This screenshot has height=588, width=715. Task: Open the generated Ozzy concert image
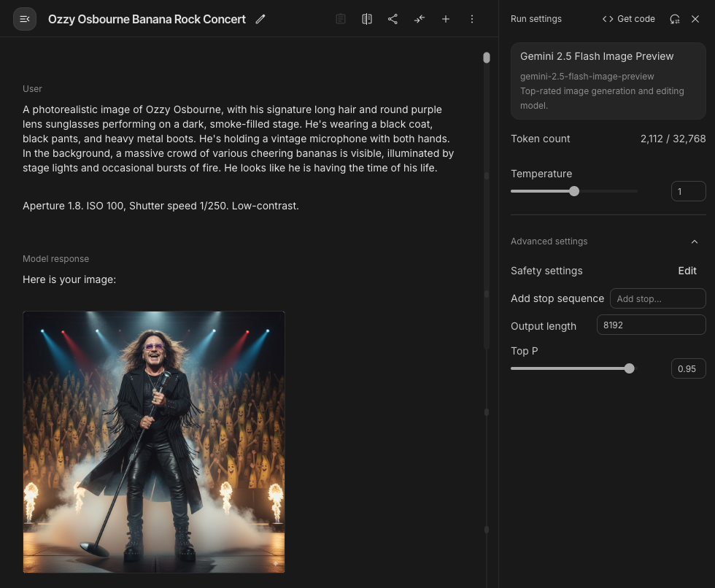coord(154,442)
